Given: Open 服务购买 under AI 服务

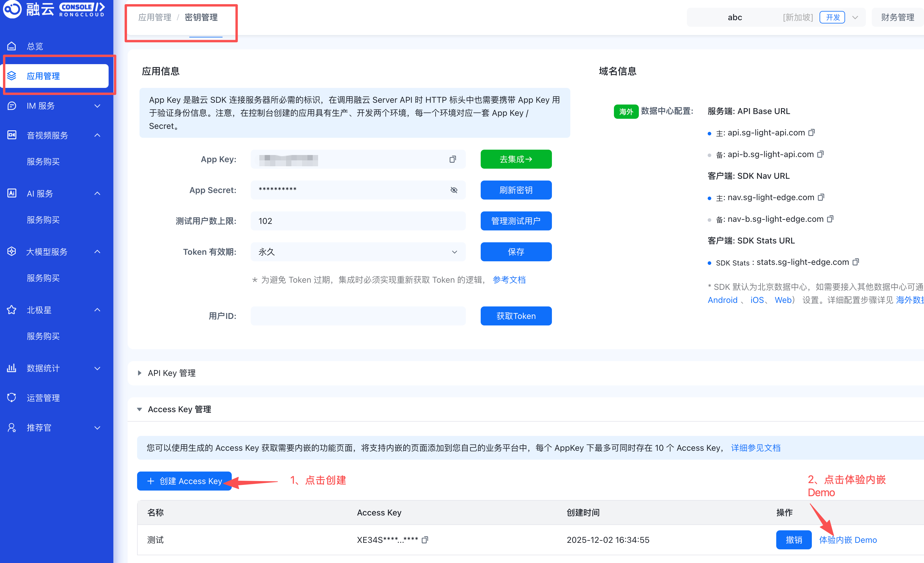Looking at the screenshot, I should tap(43, 219).
